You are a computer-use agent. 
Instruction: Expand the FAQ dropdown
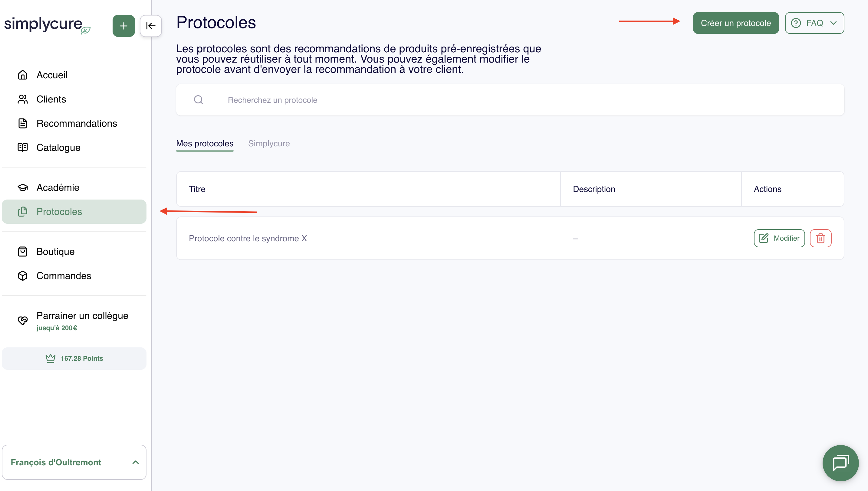click(814, 23)
